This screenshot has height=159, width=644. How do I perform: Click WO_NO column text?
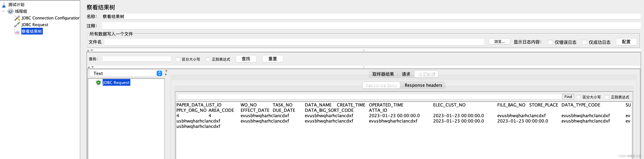click(248, 105)
